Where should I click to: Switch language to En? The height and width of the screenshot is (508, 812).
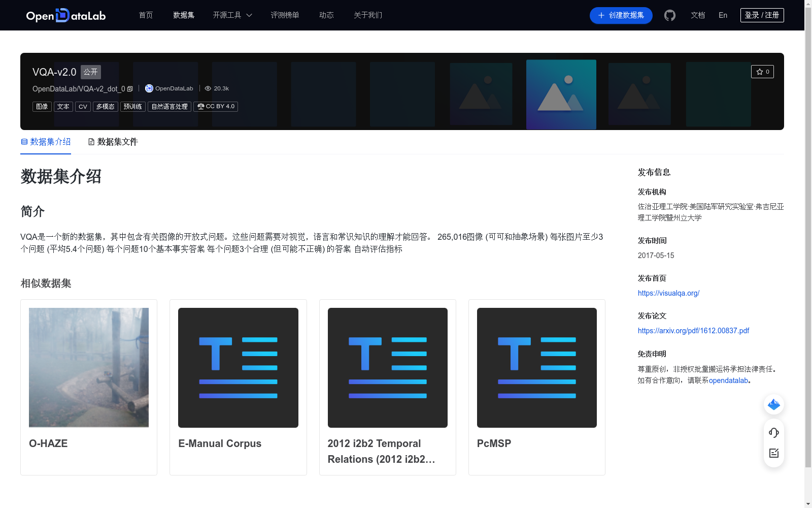click(x=723, y=15)
